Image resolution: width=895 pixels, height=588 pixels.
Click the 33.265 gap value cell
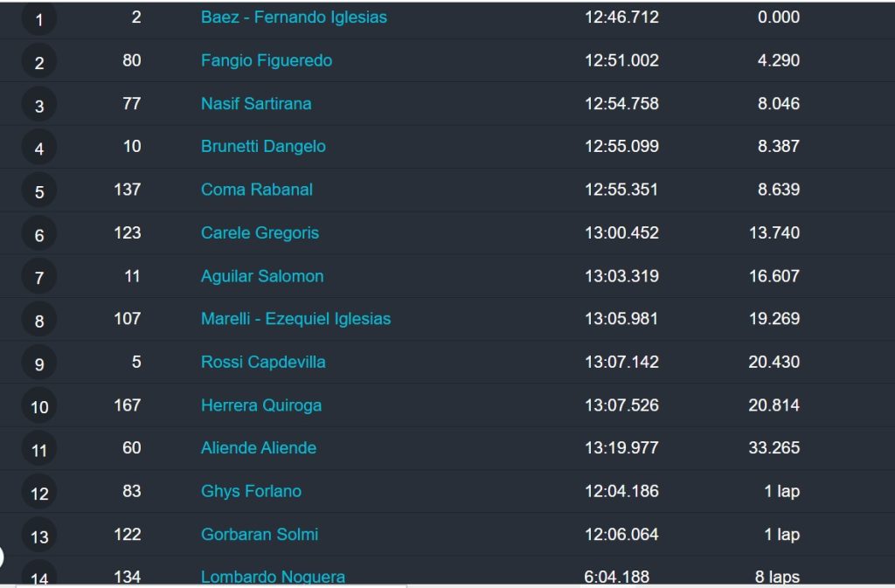click(774, 448)
